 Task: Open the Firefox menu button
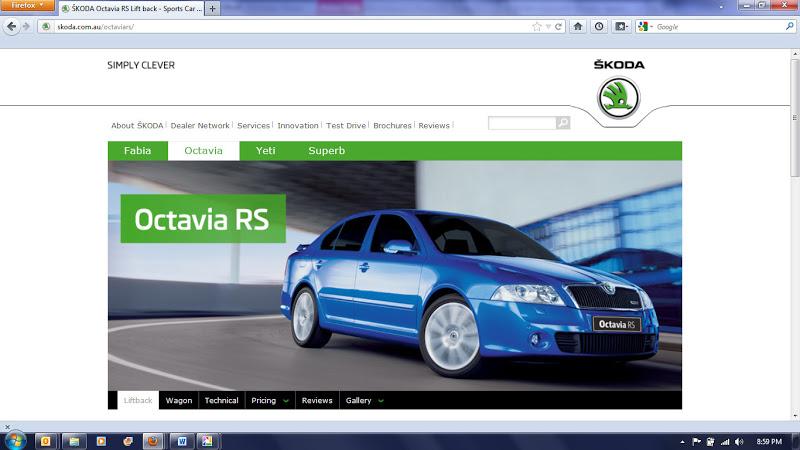(27, 6)
